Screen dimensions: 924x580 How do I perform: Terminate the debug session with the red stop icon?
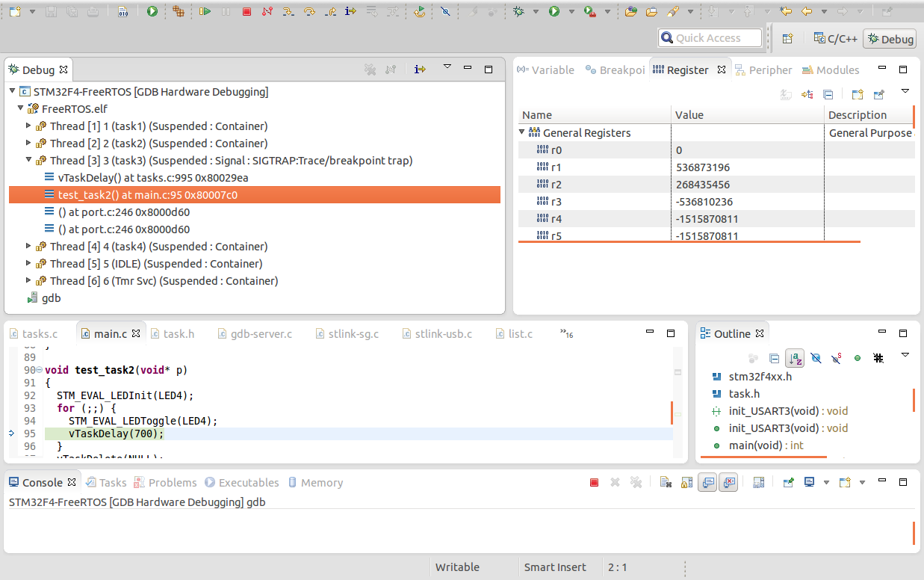pos(246,11)
